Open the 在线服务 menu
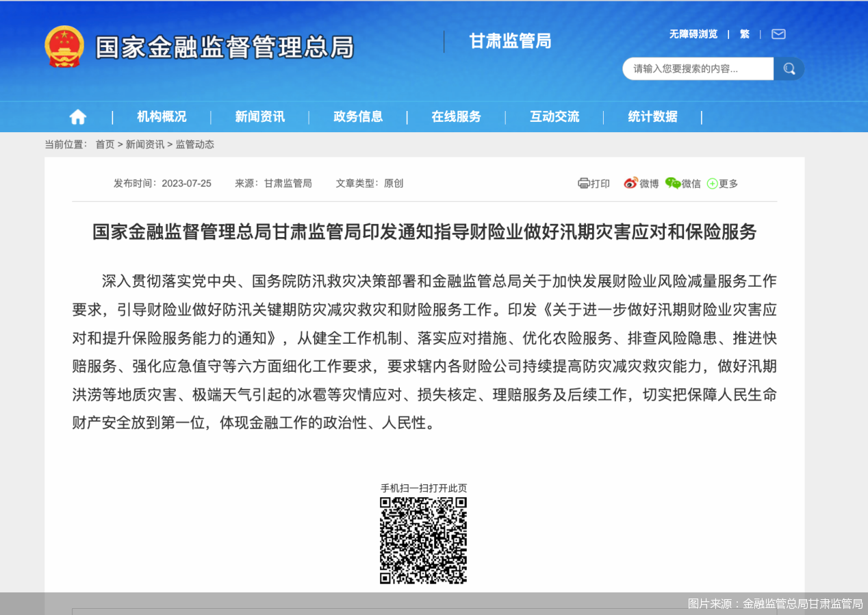 (x=455, y=116)
